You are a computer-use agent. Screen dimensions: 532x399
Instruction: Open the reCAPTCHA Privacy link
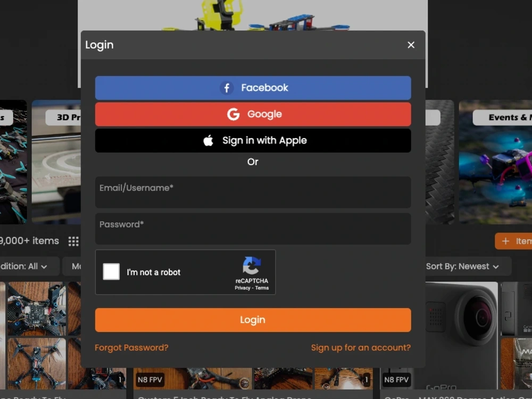click(x=242, y=288)
